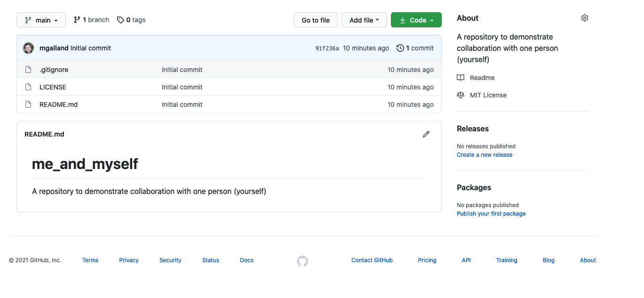Viewport: 644px width, 298px height.
Task: Click the scale icon next to MIT License
Action: (x=461, y=95)
